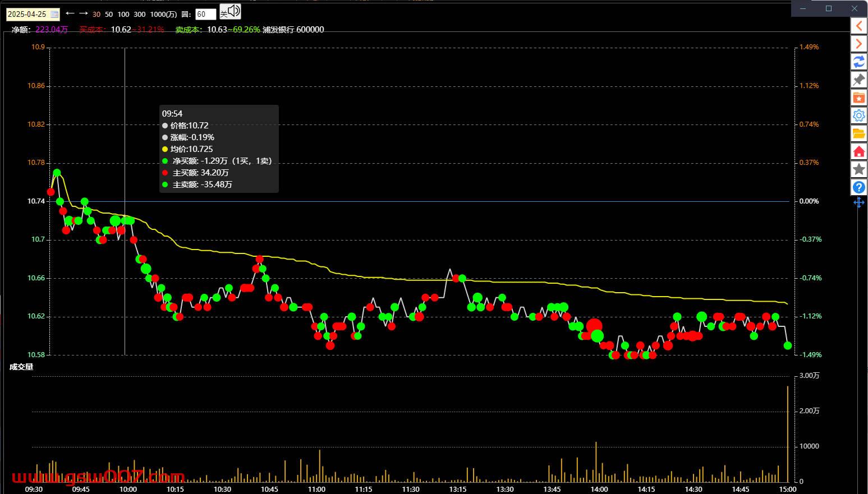Open settings via the blue gear icon
The width and height of the screenshot is (868, 494).
coord(858,116)
